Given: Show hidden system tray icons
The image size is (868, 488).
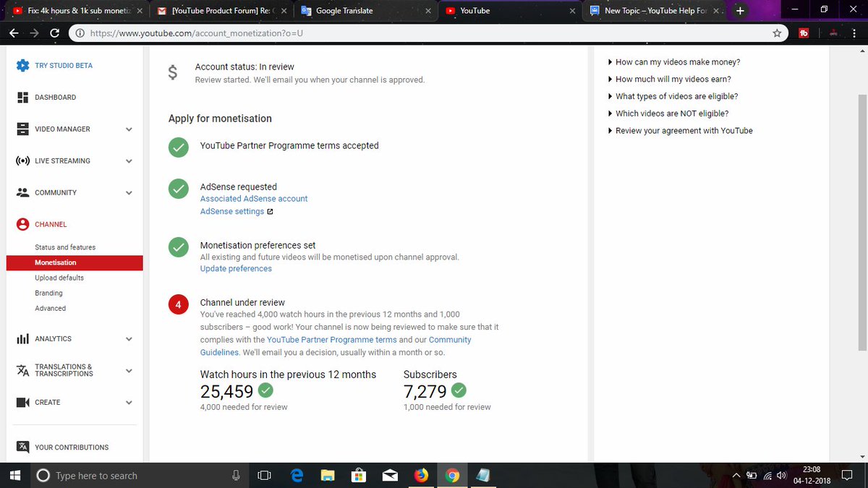Looking at the screenshot, I should click(736, 476).
